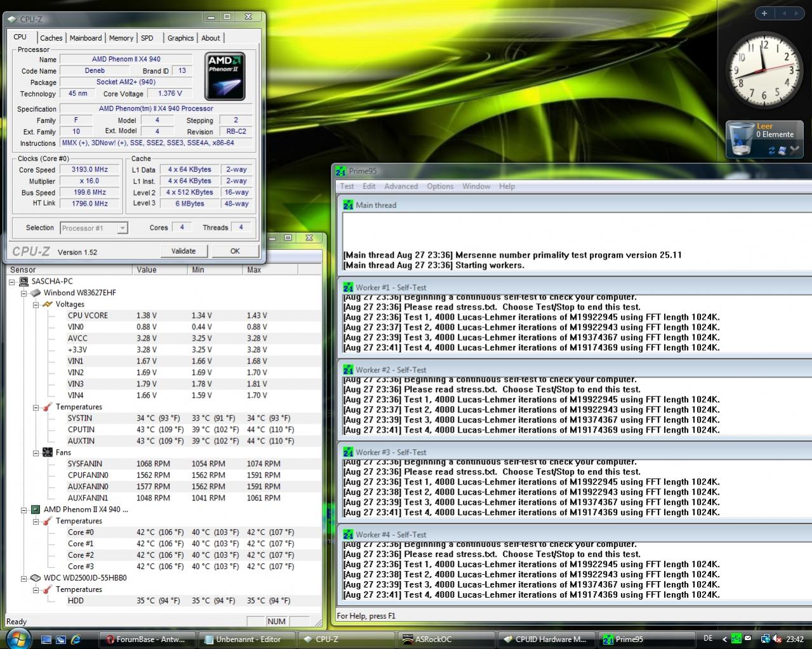The image size is (812, 649).
Task: Collapse the Voltages section
Action: (x=36, y=305)
